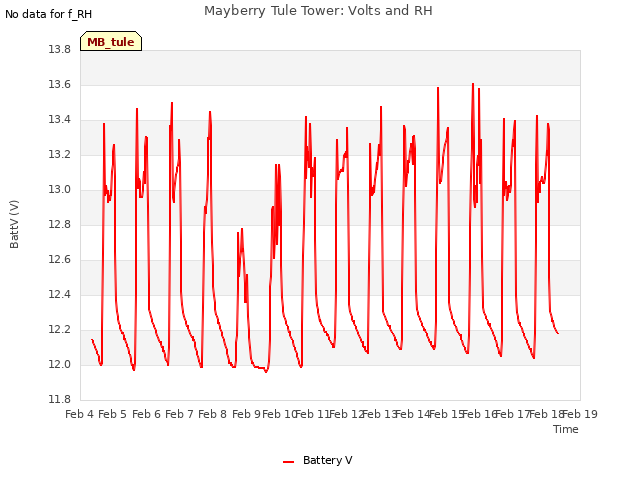Click the 13.4 y-axis tick label
Screen dimensions: 640x480
coord(60,120)
